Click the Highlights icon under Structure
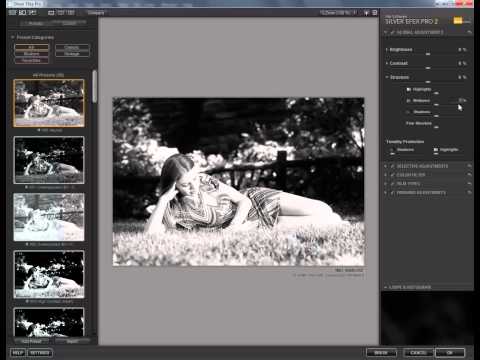Viewport: 480px width, 360px height. (x=408, y=89)
